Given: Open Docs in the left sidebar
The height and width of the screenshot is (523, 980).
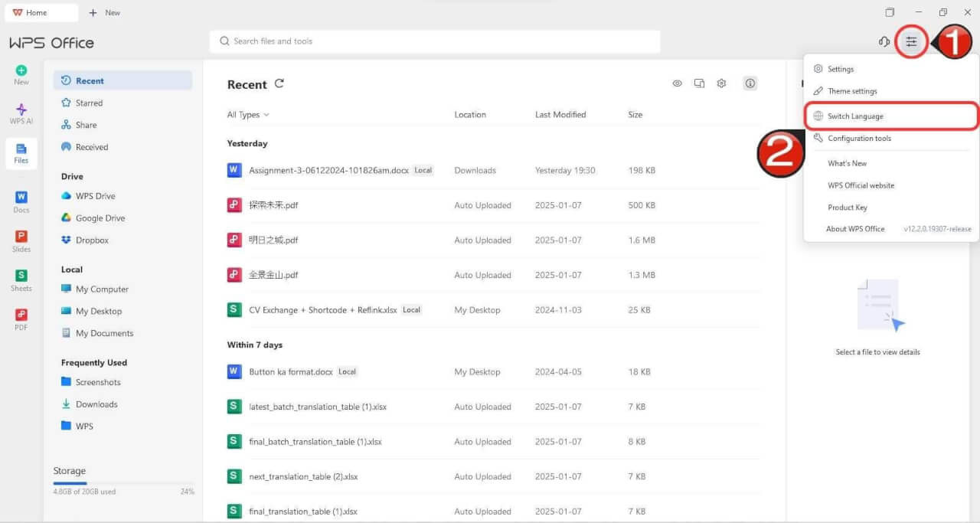Looking at the screenshot, I should [x=21, y=202].
